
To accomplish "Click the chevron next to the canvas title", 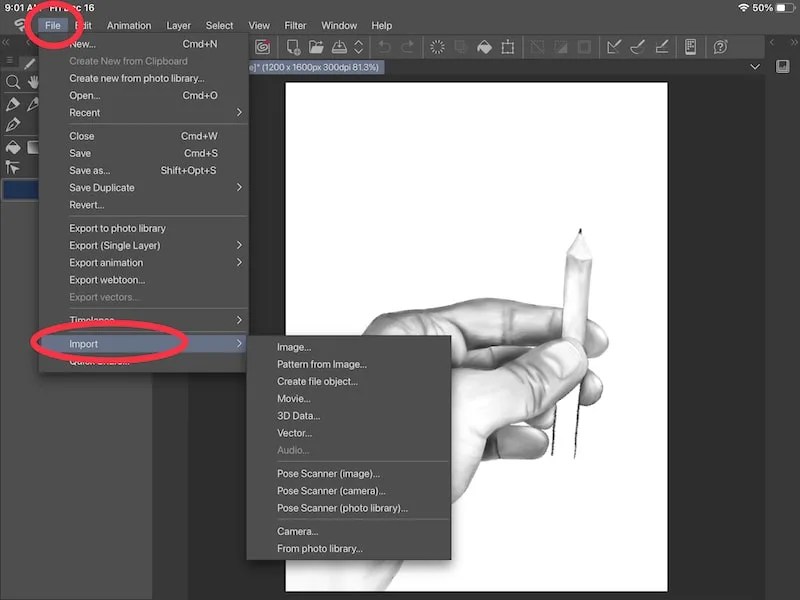I will tap(755, 66).
